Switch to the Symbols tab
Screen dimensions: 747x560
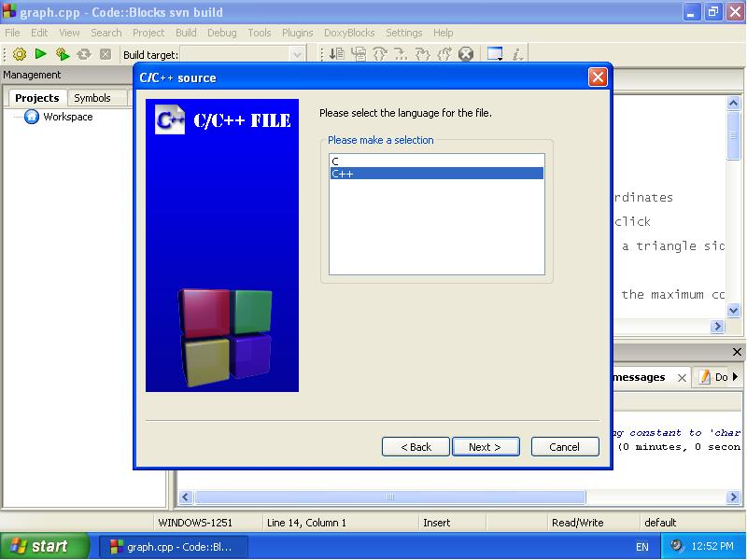tap(92, 98)
